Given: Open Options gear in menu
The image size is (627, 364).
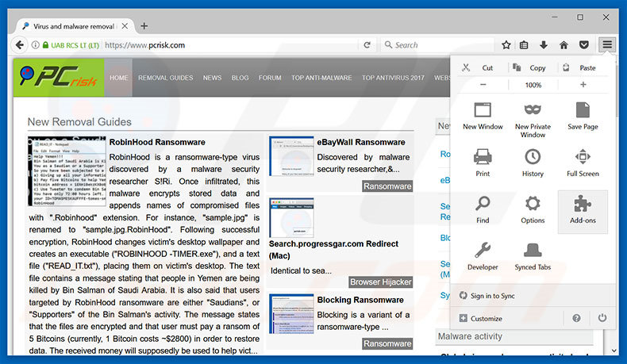Looking at the screenshot, I should [533, 210].
